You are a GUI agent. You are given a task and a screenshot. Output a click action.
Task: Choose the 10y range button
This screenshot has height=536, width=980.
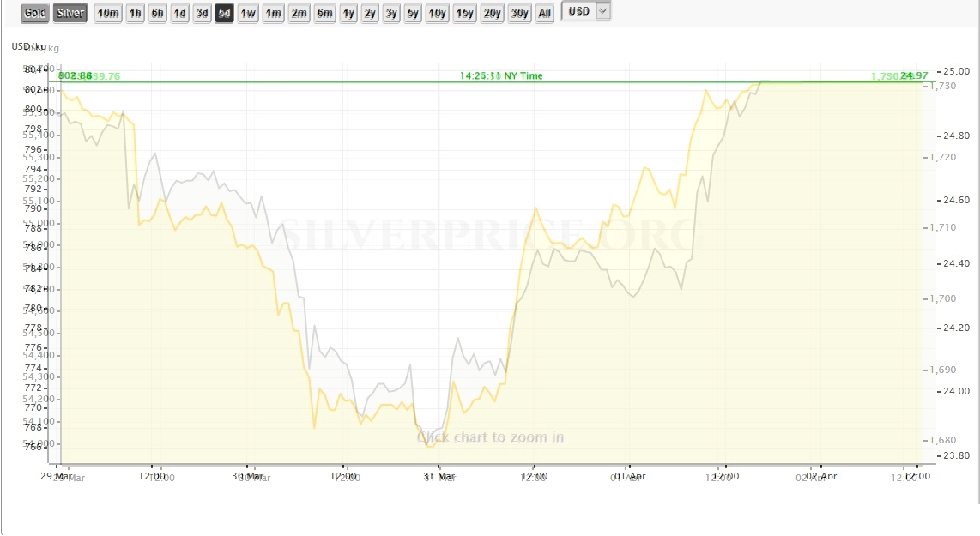tap(437, 13)
